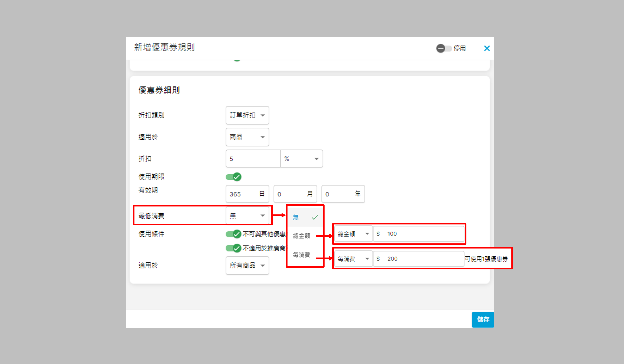624x364 pixels.
Task: Expand the discount % unit dropdown
Action: [x=301, y=159]
